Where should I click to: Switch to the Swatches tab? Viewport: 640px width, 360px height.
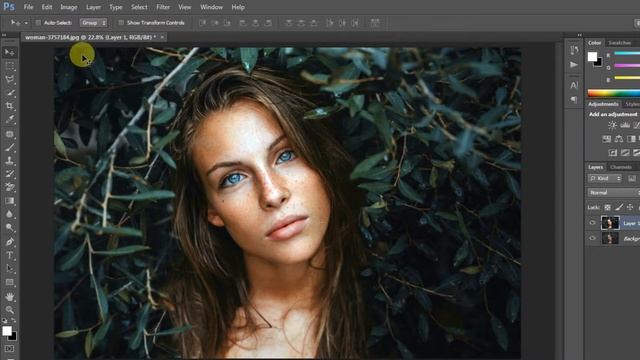point(619,43)
